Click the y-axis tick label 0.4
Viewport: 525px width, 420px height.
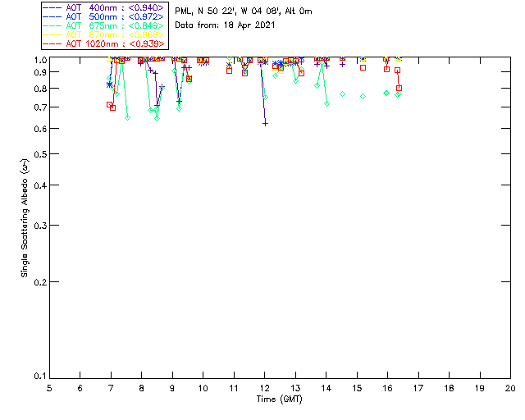point(40,185)
